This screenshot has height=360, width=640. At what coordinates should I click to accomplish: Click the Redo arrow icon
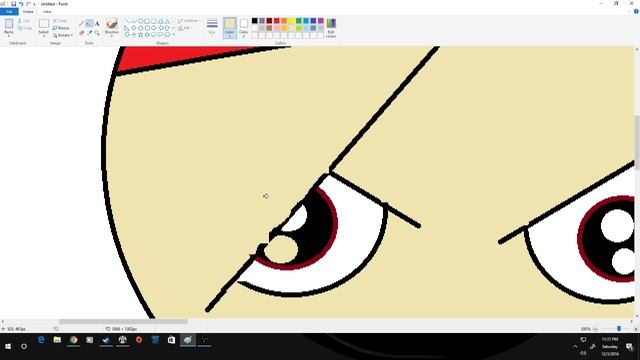(x=28, y=4)
